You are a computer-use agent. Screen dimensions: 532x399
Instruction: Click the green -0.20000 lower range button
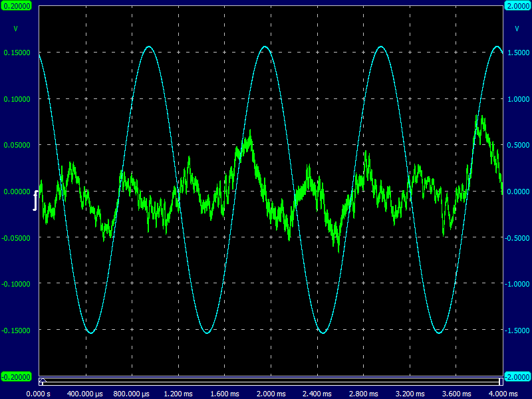click(x=16, y=376)
